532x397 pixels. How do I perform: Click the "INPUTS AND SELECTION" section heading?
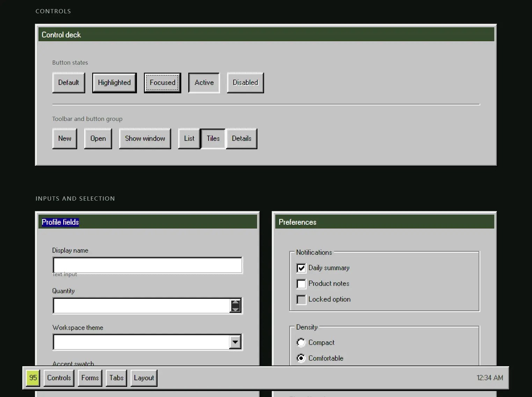click(x=75, y=198)
